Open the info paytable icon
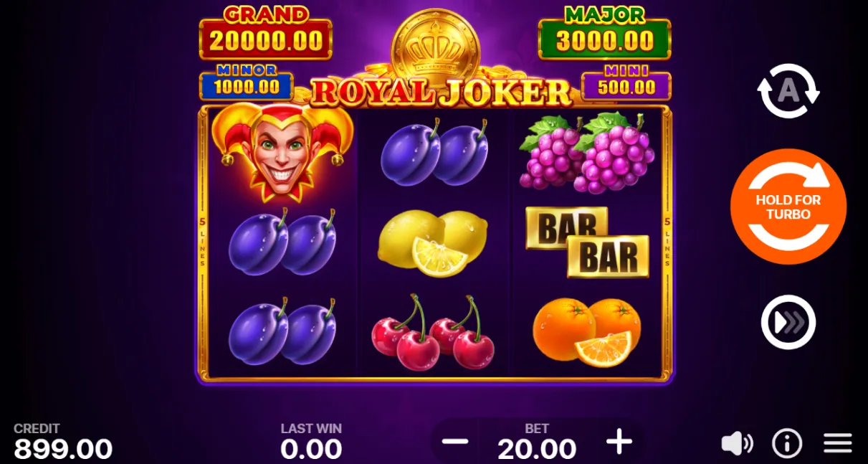868x464 pixels. coord(787,444)
